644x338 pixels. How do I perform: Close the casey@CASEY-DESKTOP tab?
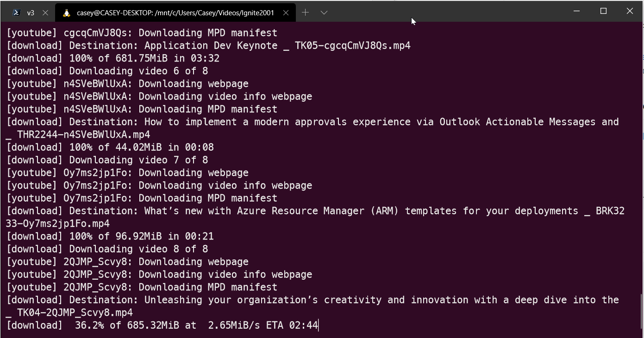pos(286,13)
